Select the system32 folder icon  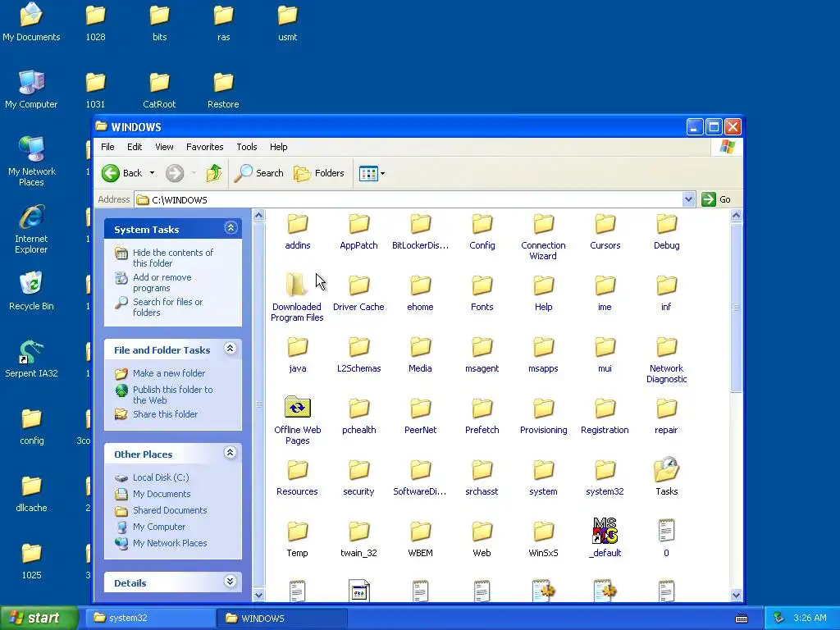coord(605,470)
